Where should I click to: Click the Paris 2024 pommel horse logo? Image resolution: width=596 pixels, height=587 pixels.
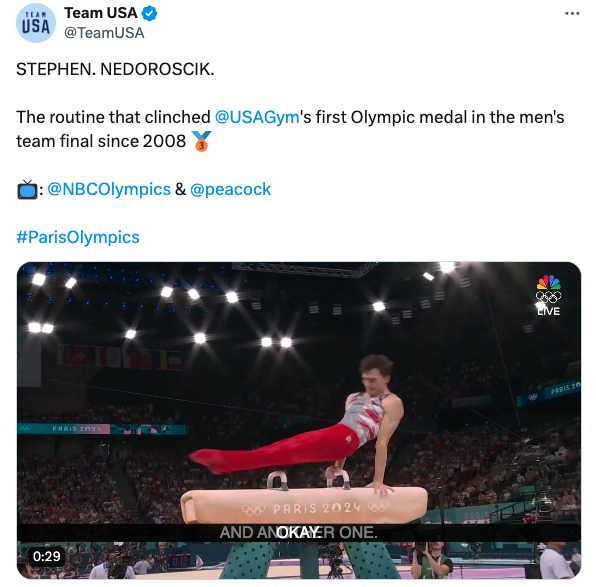pyautogui.click(x=315, y=508)
